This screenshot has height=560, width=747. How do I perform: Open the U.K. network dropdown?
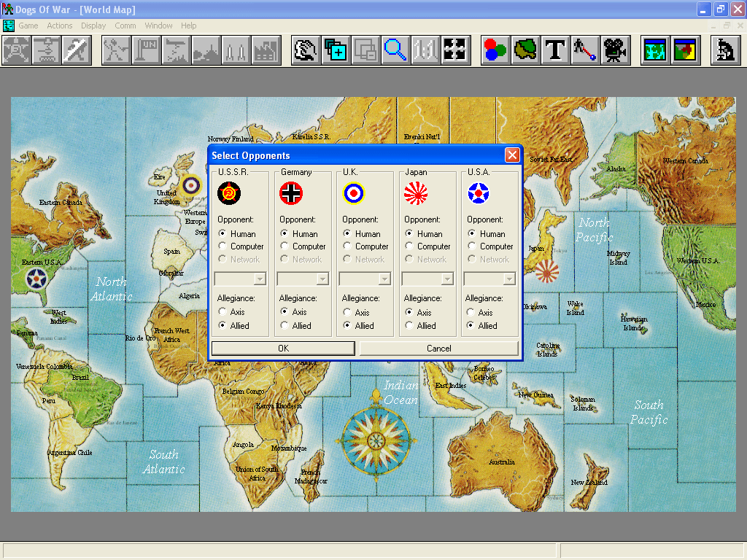384,279
